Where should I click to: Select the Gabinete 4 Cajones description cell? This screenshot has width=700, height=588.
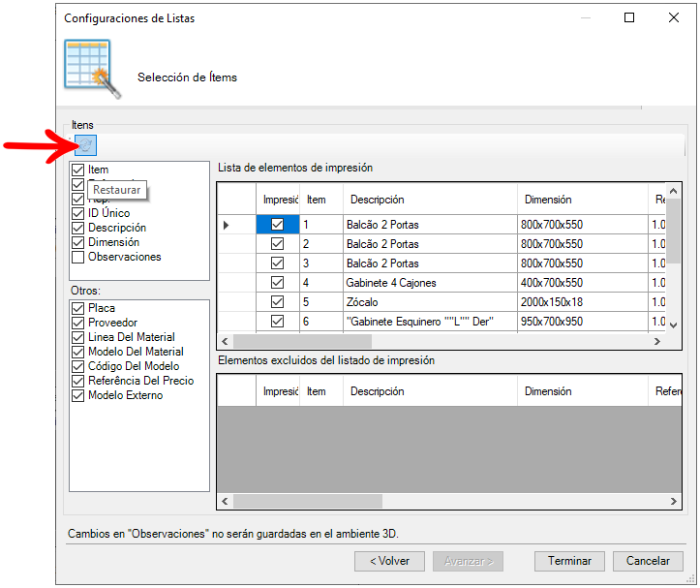tap(430, 283)
